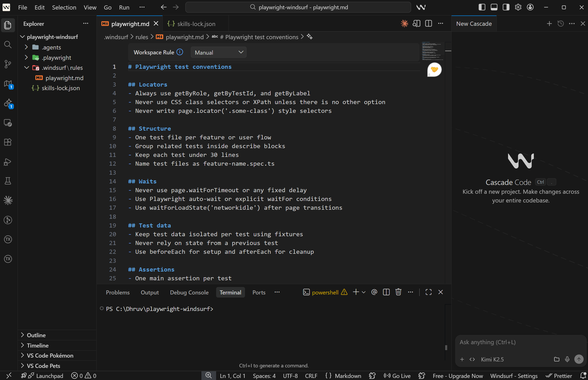This screenshot has width=588, height=380.
Task: Click the terminal trash (kill) icon
Action: (x=398, y=292)
